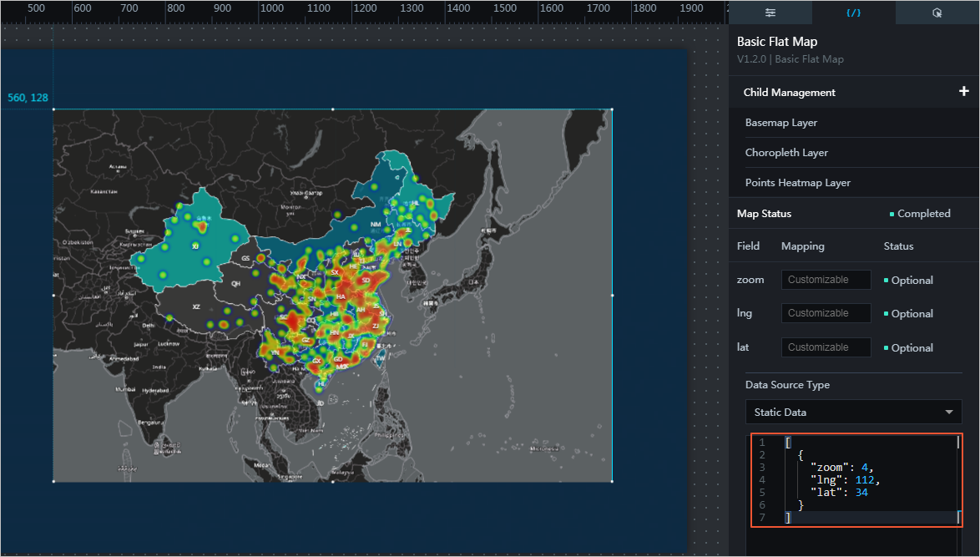Viewport: 980px width, 557px height.
Task: Open the Static Data source type dropdown
Action: [853, 413]
